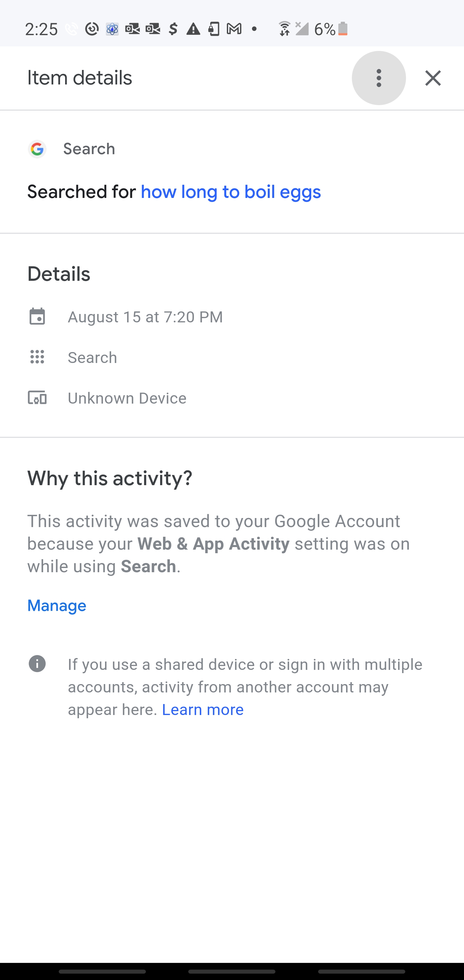Tap the info circle icon

37,664
